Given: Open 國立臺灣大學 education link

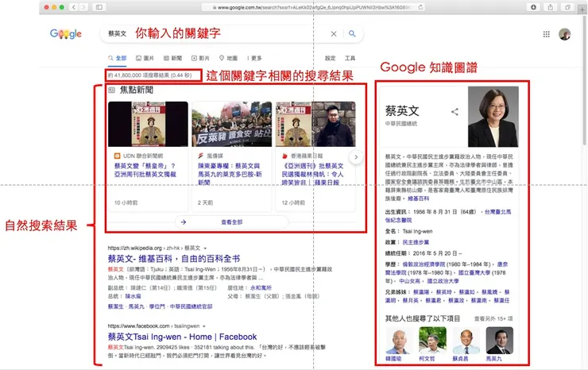Looking at the screenshot, I should (474, 272).
